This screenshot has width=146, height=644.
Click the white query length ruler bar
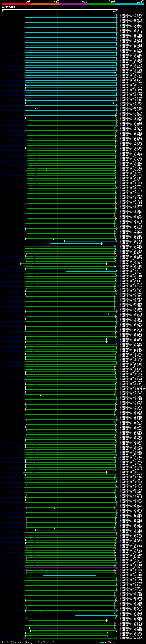pos(60,9)
